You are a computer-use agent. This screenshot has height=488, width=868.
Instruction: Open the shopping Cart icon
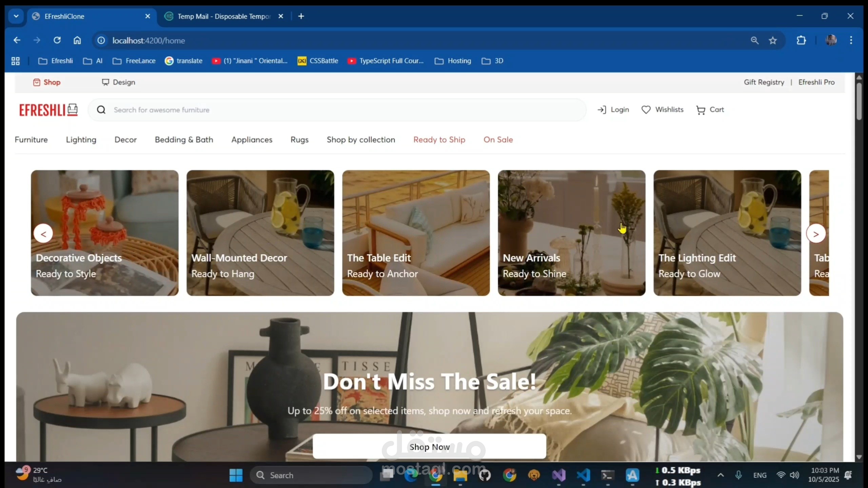[x=701, y=110]
